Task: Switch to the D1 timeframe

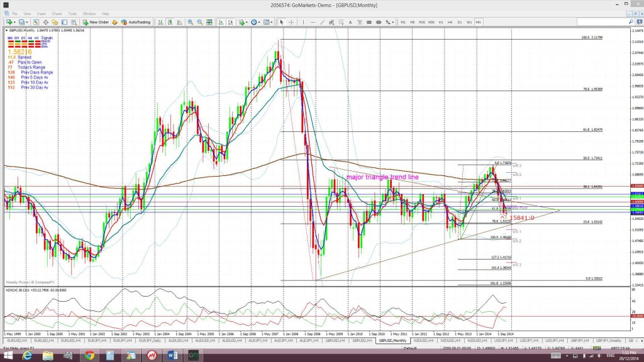Action: point(460,22)
